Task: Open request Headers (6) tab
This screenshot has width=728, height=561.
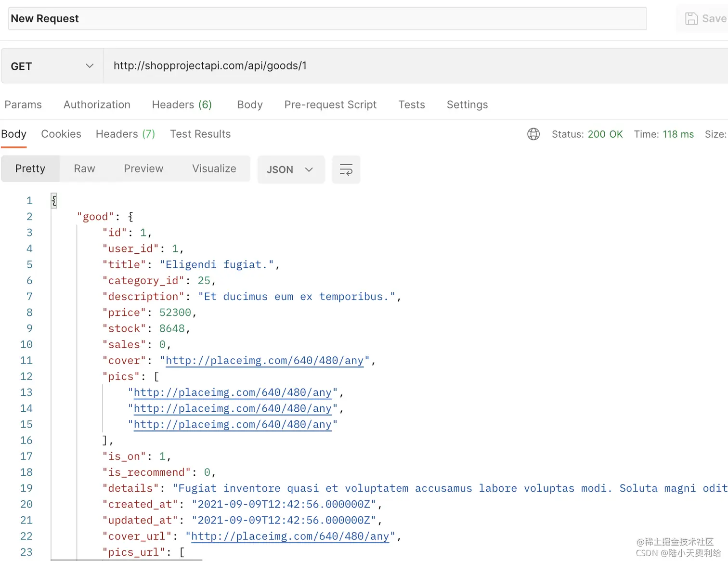Action: coord(182,104)
